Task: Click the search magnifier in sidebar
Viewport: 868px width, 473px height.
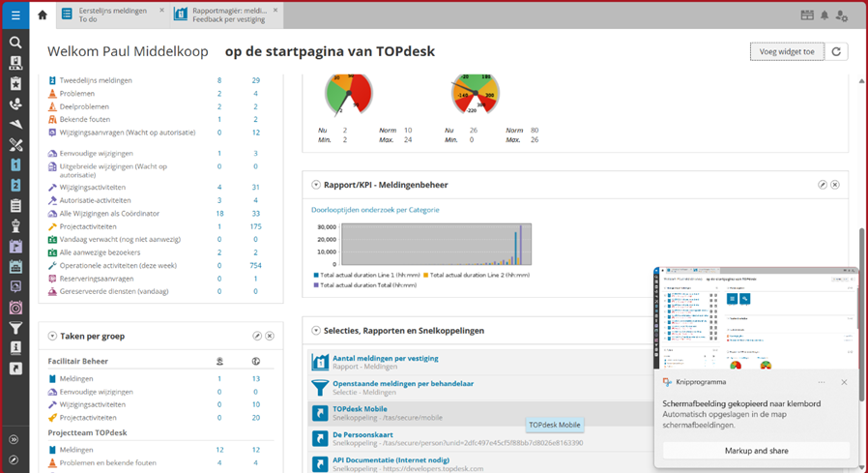Action: pos(15,43)
